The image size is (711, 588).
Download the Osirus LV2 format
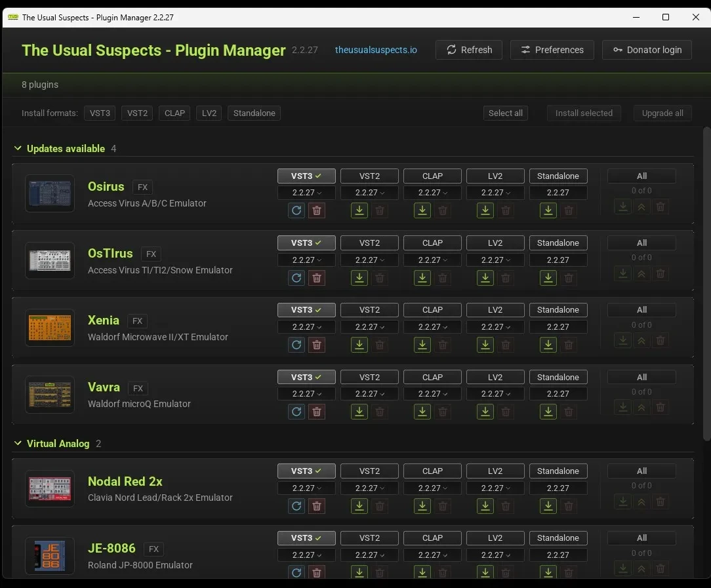pos(485,210)
